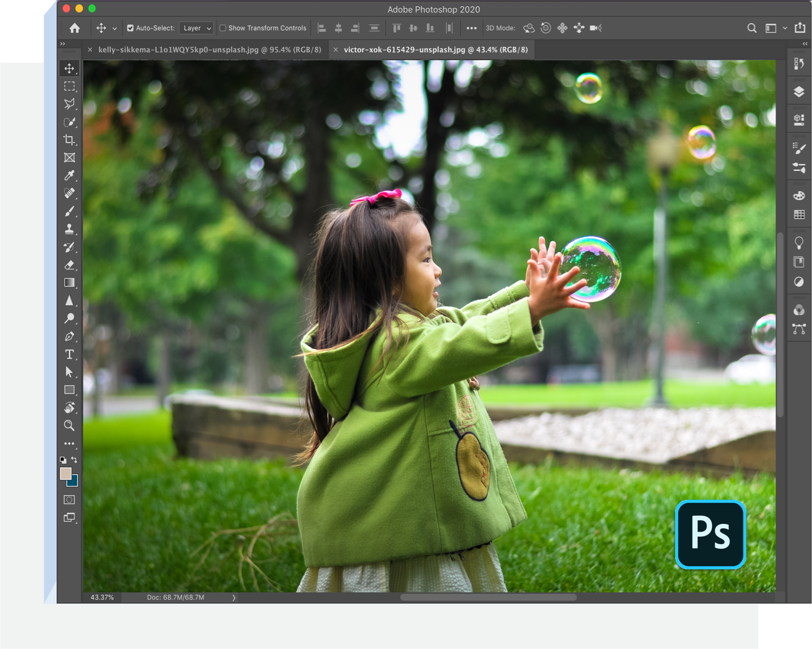This screenshot has width=812, height=649.
Task: Open the Auto-Select Layer dropdown
Action: coord(197,28)
